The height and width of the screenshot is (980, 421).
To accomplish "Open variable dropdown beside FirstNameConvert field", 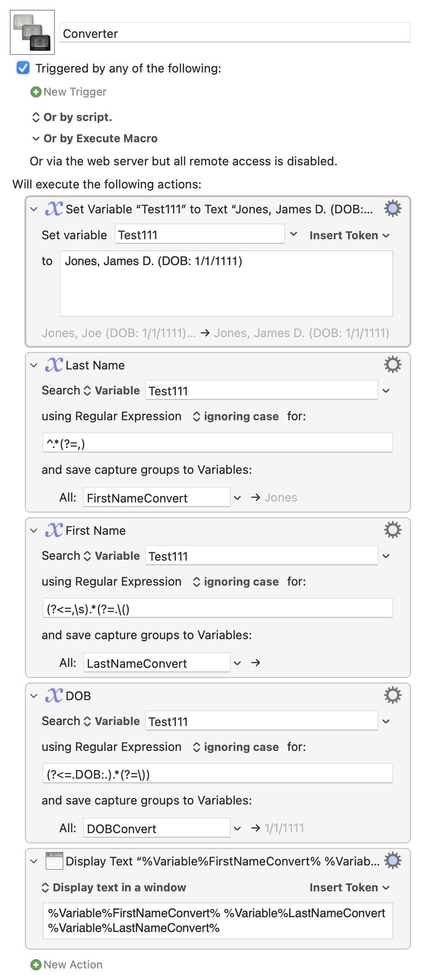I will click(237, 498).
